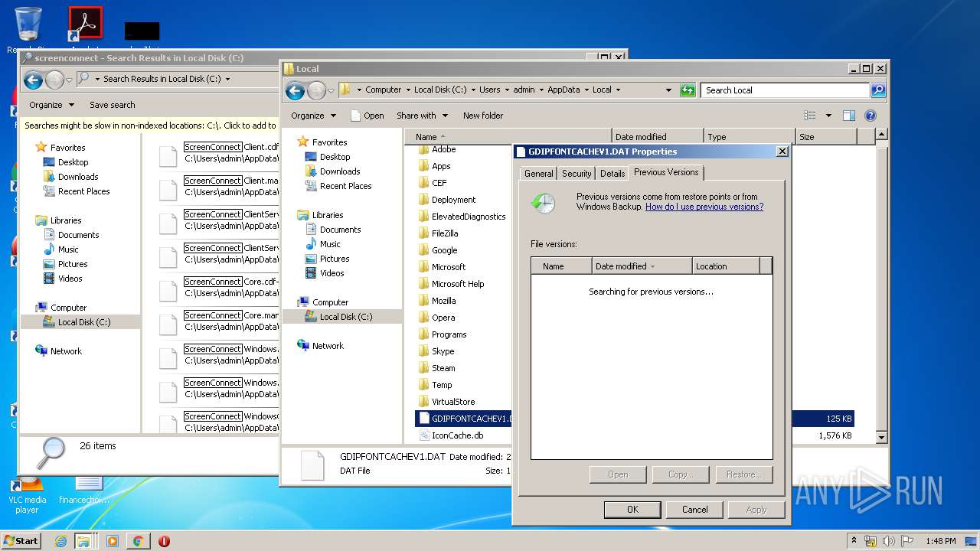Click the Size column header
The height and width of the screenshot is (551, 980).
point(825,137)
